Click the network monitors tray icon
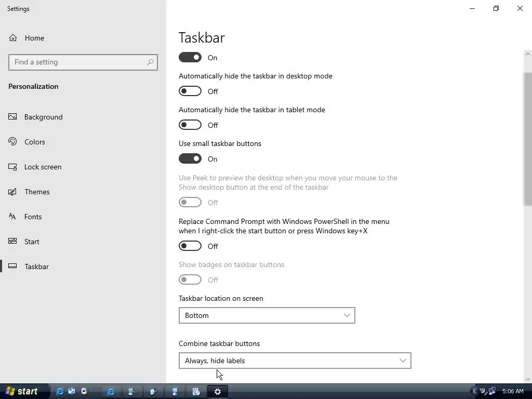Image resolution: width=532 pixels, height=399 pixels. tap(492, 392)
